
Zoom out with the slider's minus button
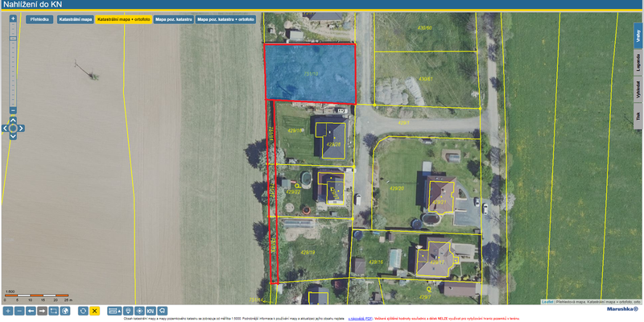pyautogui.click(x=13, y=110)
